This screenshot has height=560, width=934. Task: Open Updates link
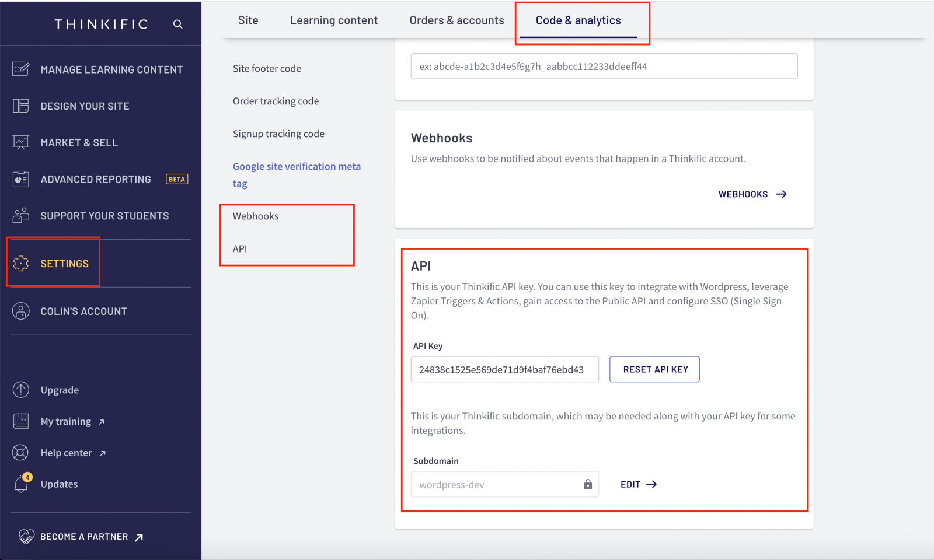point(59,484)
